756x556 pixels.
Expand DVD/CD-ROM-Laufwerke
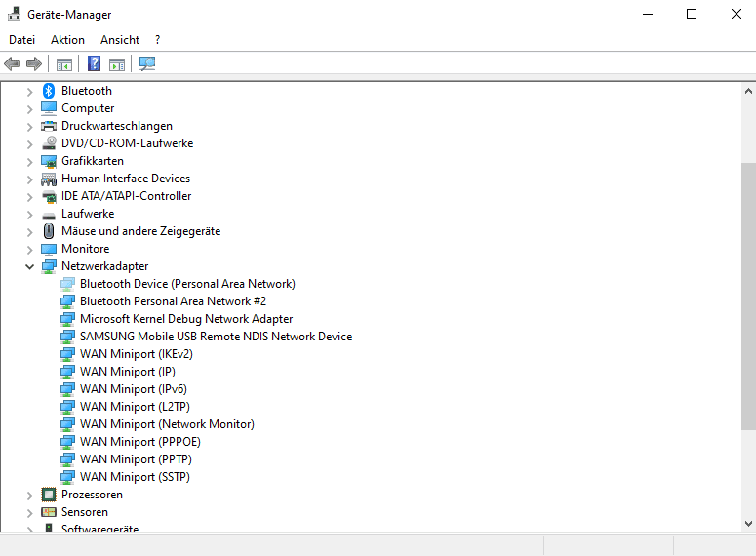pyautogui.click(x=30, y=144)
